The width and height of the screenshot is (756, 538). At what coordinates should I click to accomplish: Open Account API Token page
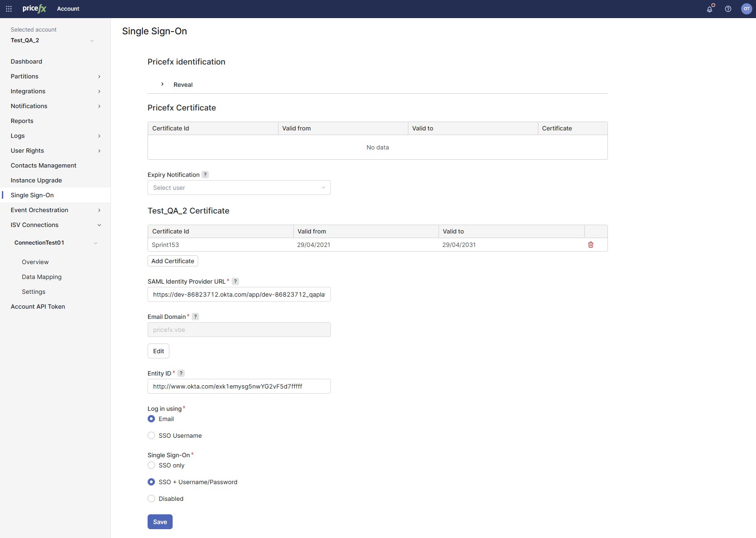click(38, 306)
